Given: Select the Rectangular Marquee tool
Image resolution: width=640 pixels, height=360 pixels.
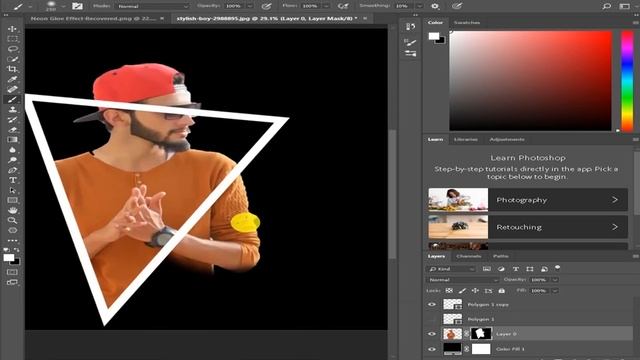Looking at the screenshot, I should (12, 39).
